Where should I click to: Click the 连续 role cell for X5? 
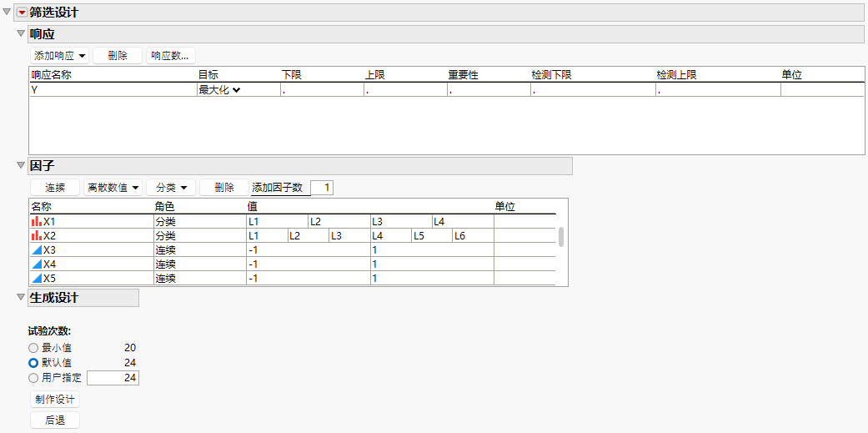coord(199,279)
